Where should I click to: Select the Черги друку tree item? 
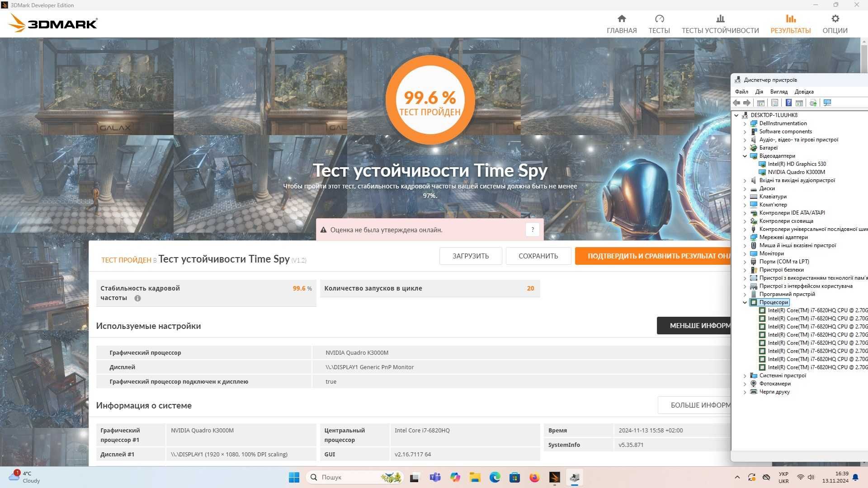(774, 392)
